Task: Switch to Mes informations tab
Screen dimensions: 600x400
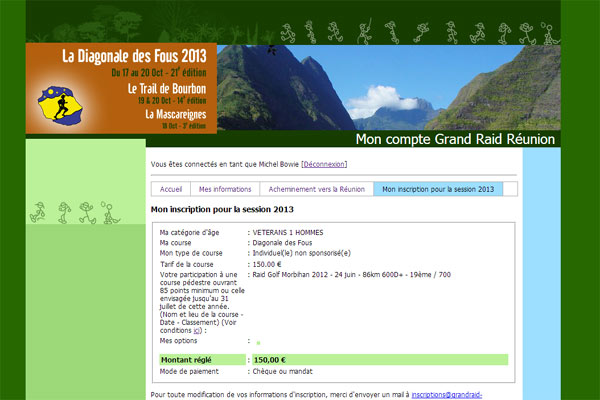Action: click(225, 189)
